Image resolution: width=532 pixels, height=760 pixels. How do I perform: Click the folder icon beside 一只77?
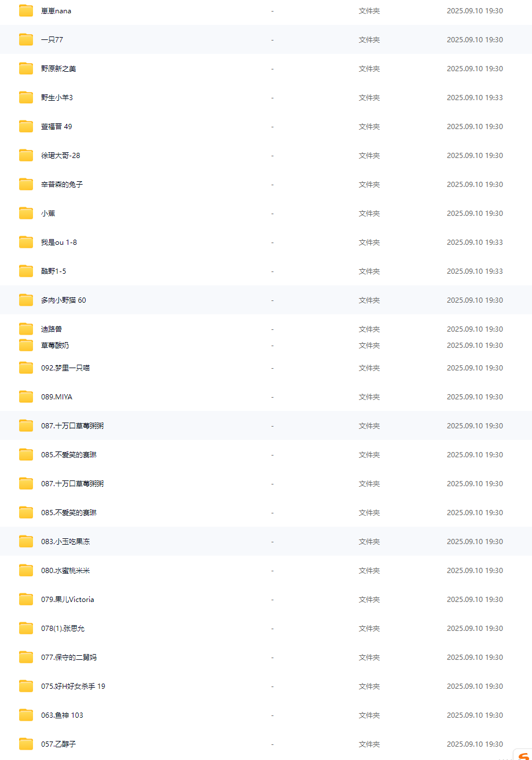pyautogui.click(x=26, y=39)
